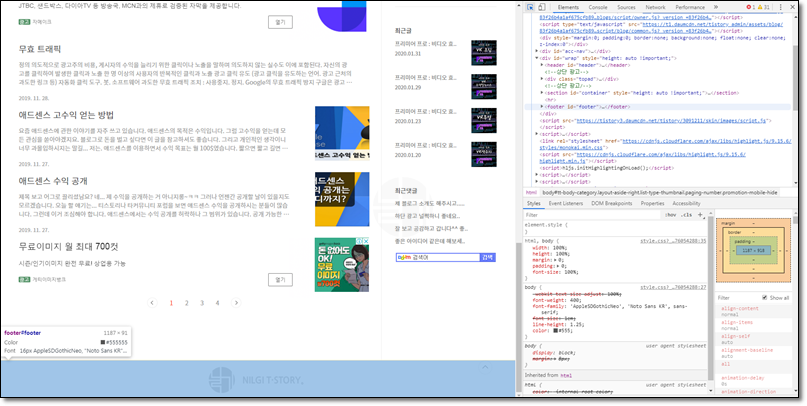The image size is (807, 406).
Task: Click the blue 검색 search button
Action: pos(488,257)
